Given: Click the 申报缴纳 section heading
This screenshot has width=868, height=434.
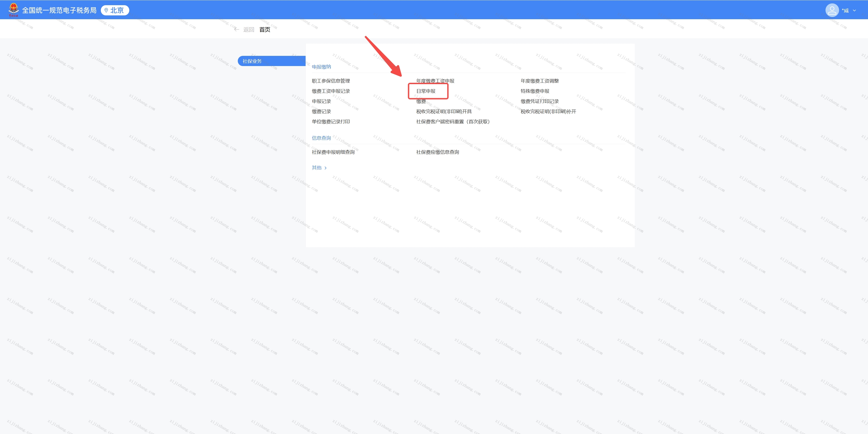Looking at the screenshot, I should (321, 67).
